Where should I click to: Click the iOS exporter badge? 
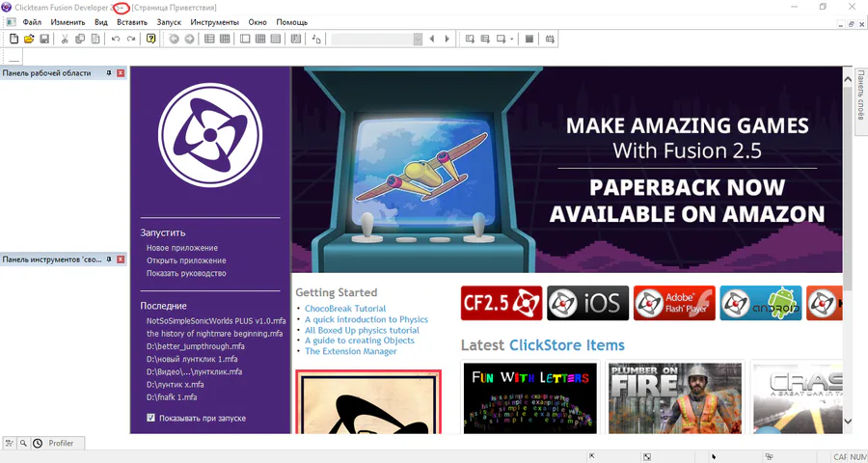[588, 303]
